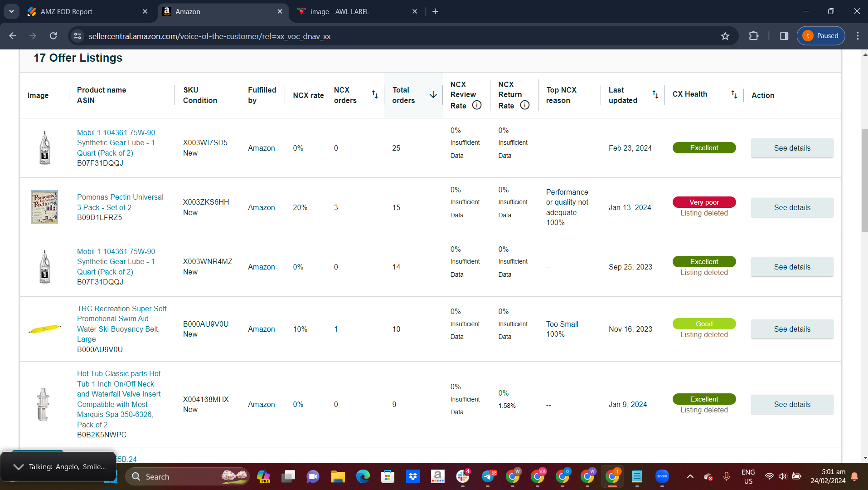This screenshot has height=490, width=868.
Task: Click the 1.58% return rate value
Action: [x=507, y=406]
